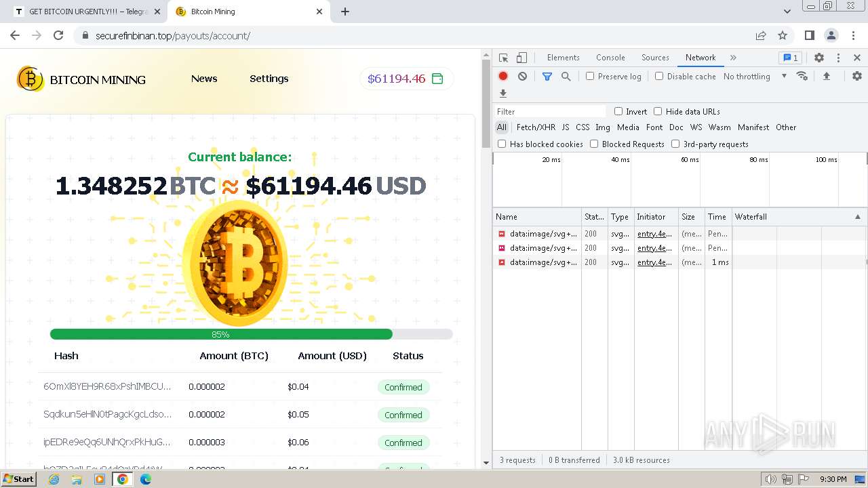Open Microsoft Edge from taskbar

coord(146,479)
